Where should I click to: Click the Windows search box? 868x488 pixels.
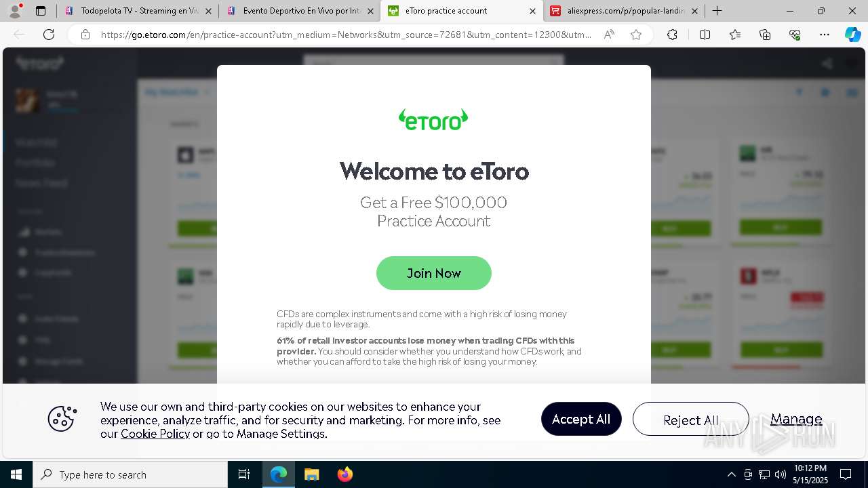pos(130,474)
